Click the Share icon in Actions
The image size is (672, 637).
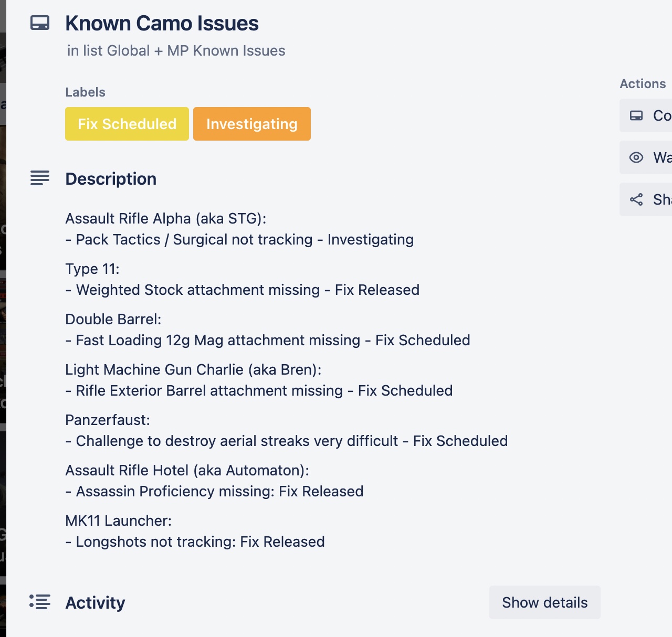pos(636,199)
